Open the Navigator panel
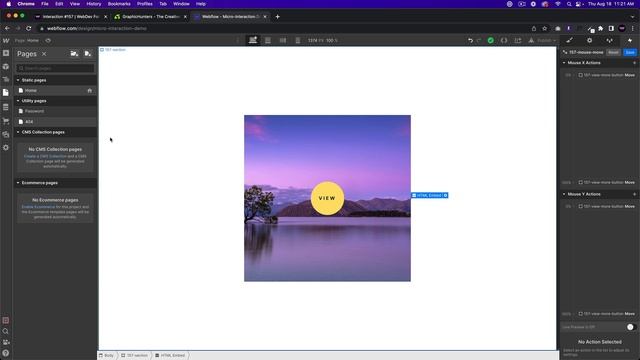Viewport: 640px width, 360px height. tap(6, 79)
